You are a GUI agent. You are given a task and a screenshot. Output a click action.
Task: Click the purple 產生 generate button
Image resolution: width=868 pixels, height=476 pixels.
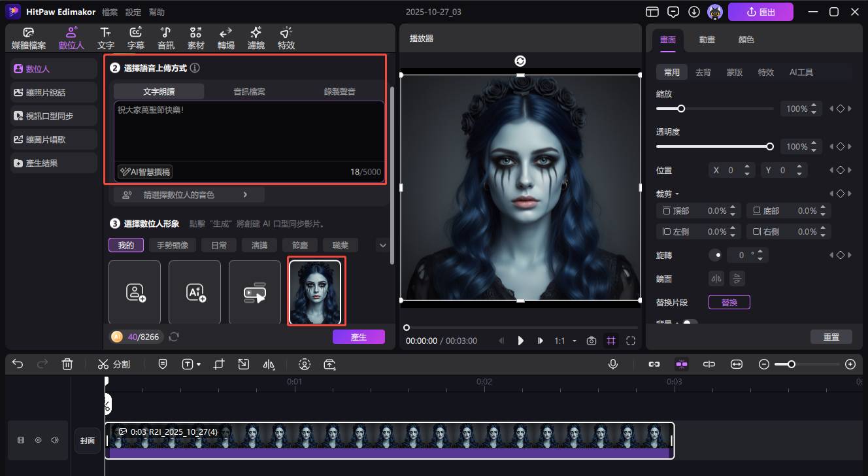coord(358,337)
